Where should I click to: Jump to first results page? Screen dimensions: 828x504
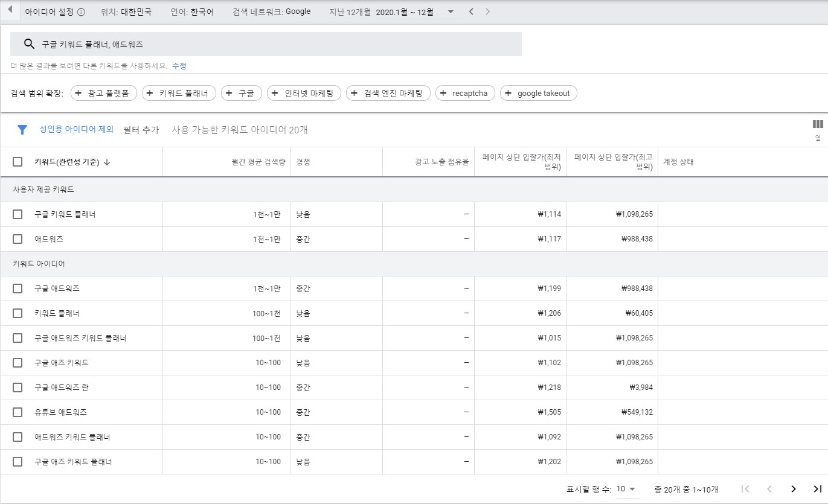coord(745,489)
